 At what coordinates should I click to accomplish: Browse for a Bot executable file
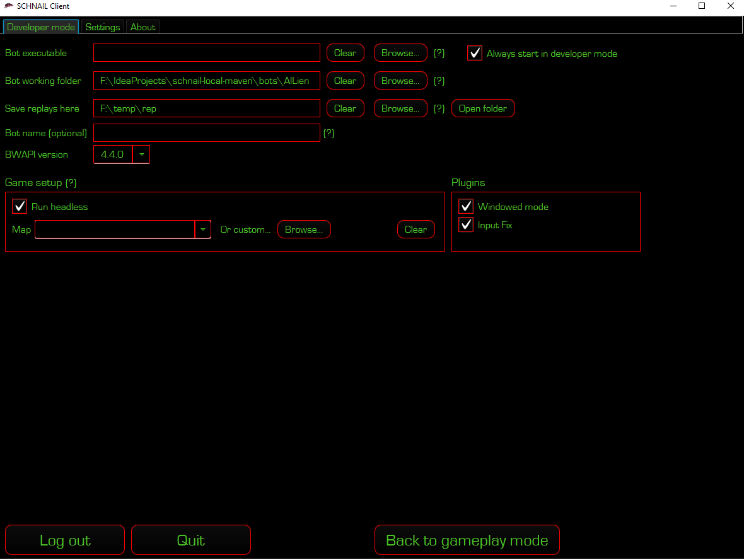pos(400,53)
